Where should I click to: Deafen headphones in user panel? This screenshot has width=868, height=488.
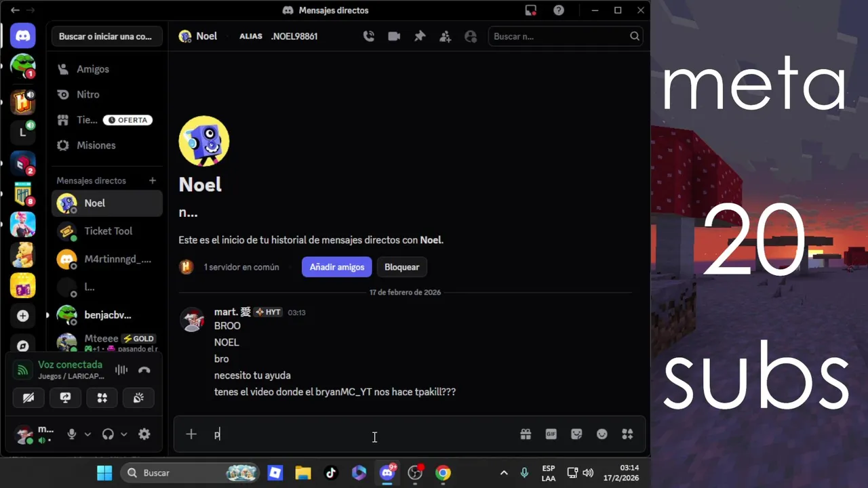(108, 434)
